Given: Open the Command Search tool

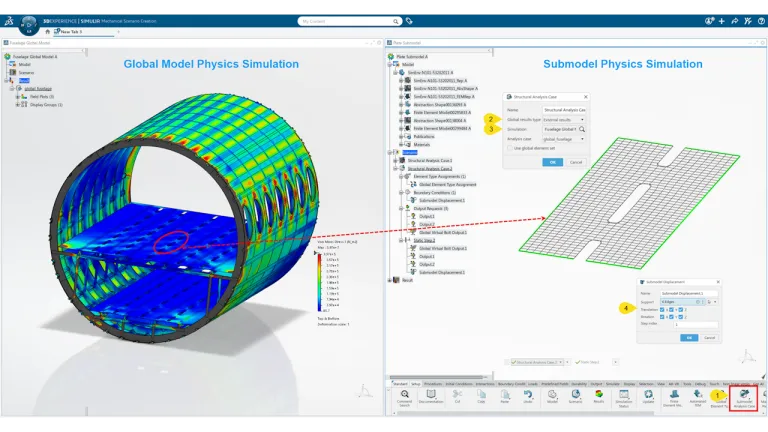Looking at the screenshot, I should point(405,398).
